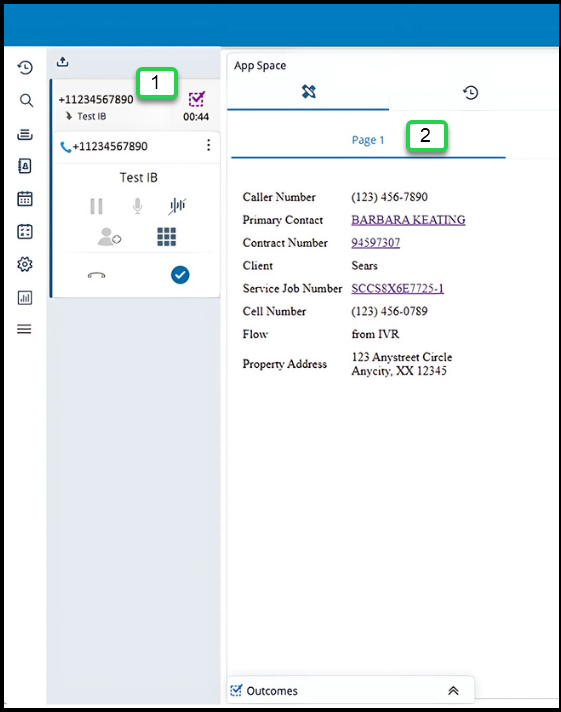Click the blue checkmark complete button

(x=180, y=275)
